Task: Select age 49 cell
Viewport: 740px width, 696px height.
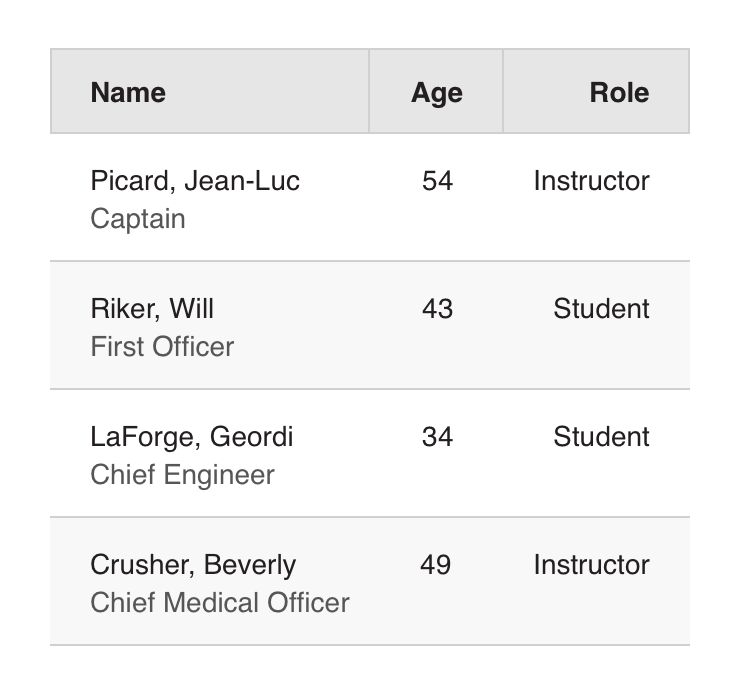Action: point(436,565)
